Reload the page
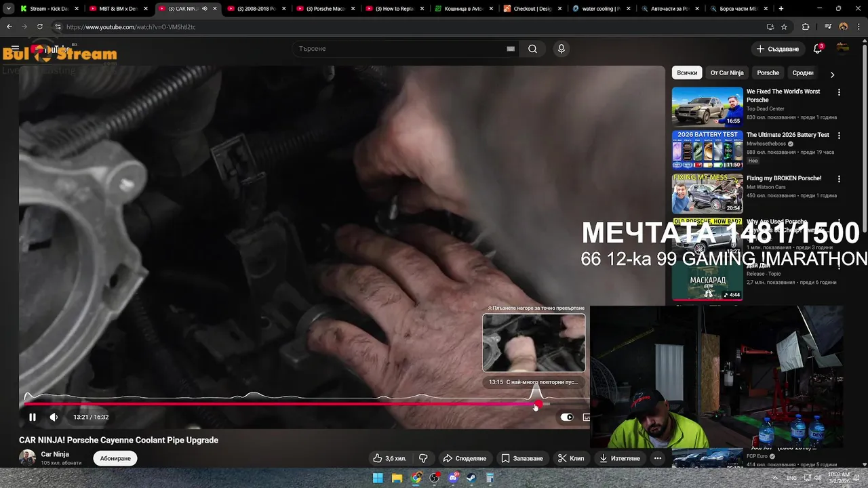This screenshot has width=868, height=488. click(x=40, y=27)
